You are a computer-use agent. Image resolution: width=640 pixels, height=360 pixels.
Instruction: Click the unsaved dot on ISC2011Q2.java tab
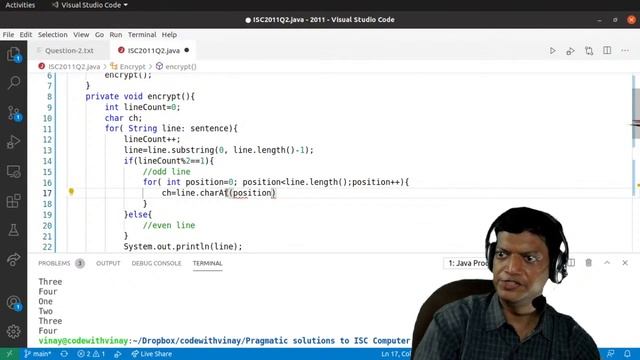pos(187,50)
